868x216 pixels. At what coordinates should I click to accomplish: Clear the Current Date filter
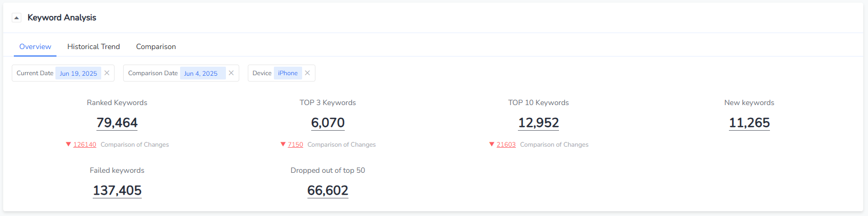coord(107,73)
